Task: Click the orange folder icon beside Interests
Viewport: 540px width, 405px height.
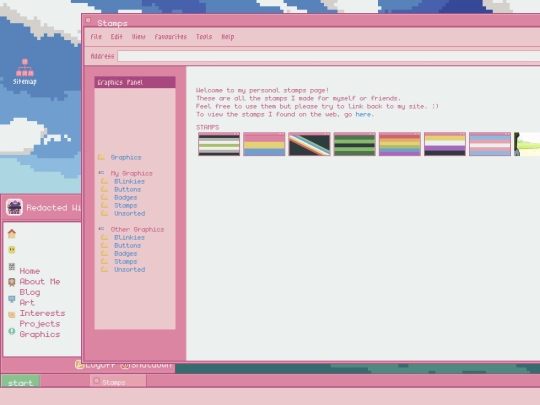Action: click(12, 314)
